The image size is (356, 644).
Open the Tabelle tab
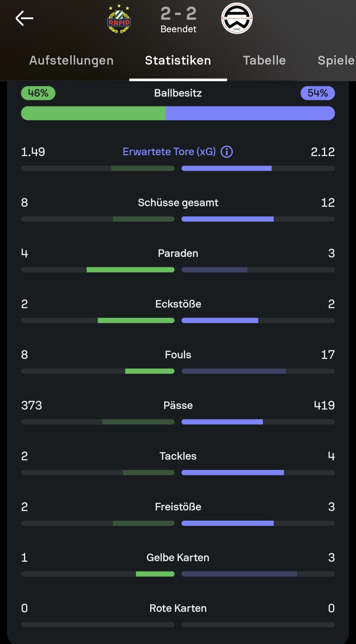(x=264, y=60)
